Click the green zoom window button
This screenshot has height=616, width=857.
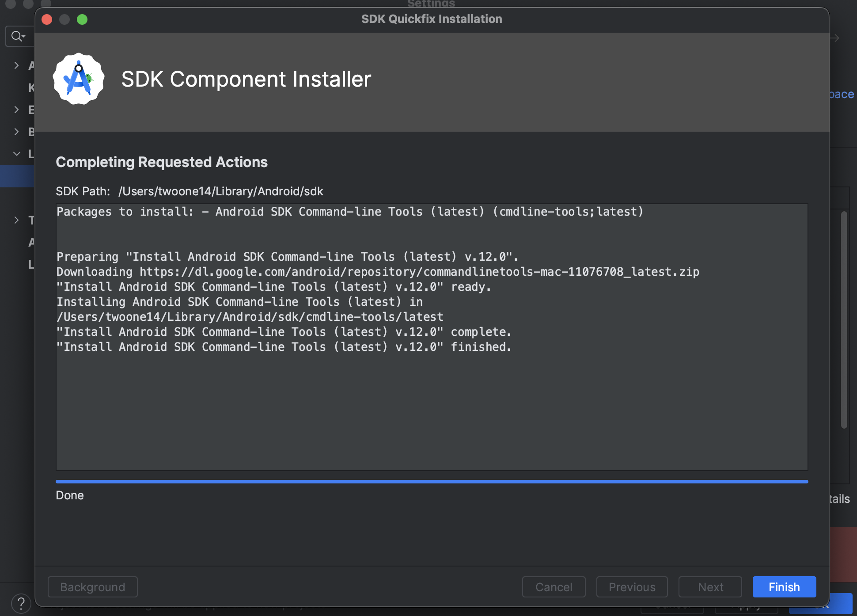(82, 19)
